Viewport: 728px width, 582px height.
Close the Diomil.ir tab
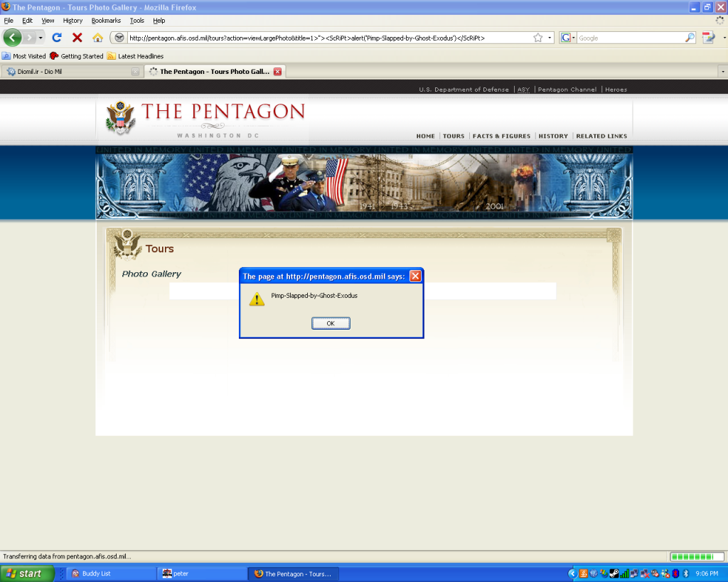(135, 72)
